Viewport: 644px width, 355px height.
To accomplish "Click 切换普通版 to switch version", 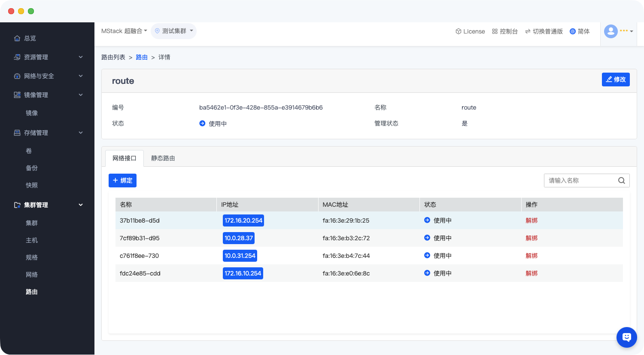I will 544,31.
